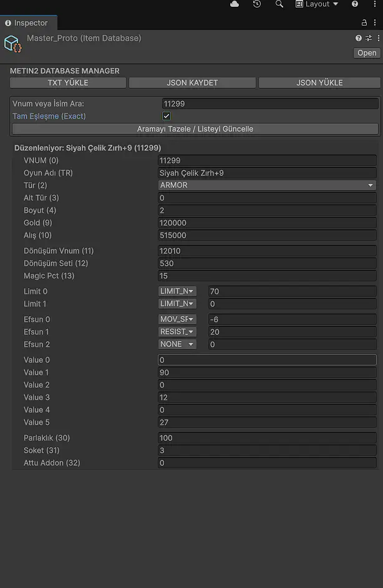Click the Master_Proto ScriptableObject icon
The width and height of the screenshot is (383, 588).
pyautogui.click(x=12, y=44)
